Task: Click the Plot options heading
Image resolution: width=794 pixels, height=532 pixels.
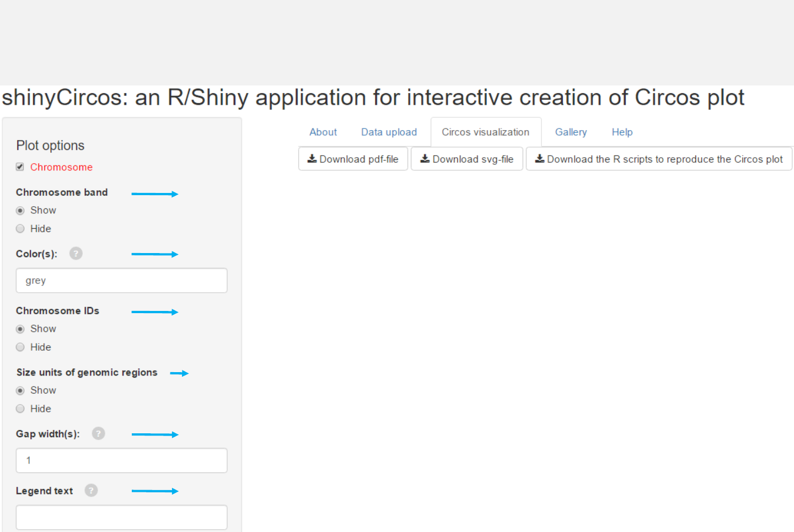Action: pyautogui.click(x=50, y=146)
